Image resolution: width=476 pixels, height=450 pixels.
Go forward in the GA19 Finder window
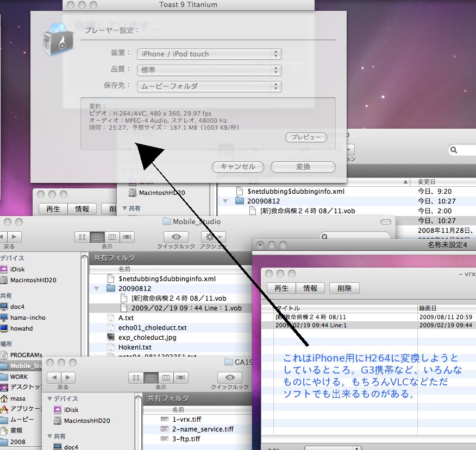point(68,377)
